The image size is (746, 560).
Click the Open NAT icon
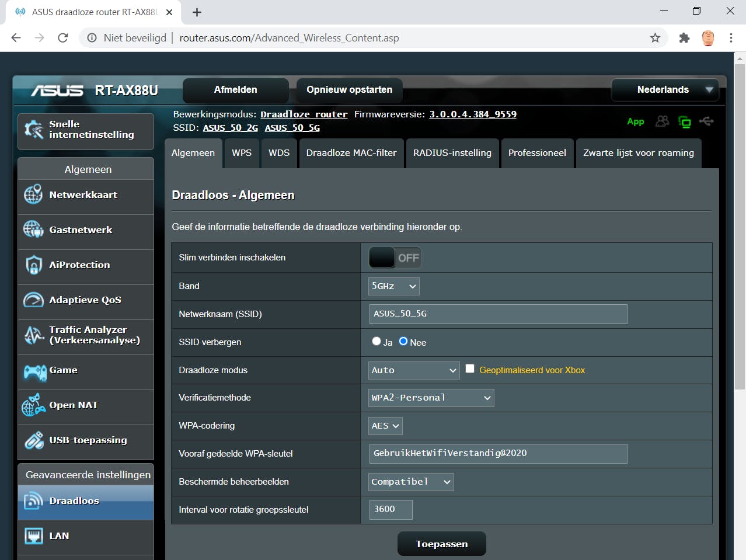33,405
